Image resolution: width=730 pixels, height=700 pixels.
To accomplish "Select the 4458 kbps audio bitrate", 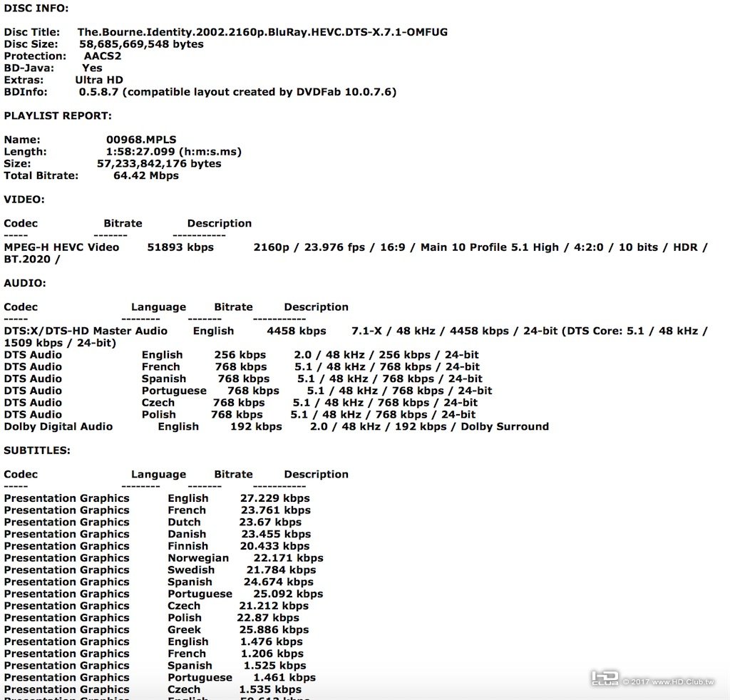I will (296, 331).
